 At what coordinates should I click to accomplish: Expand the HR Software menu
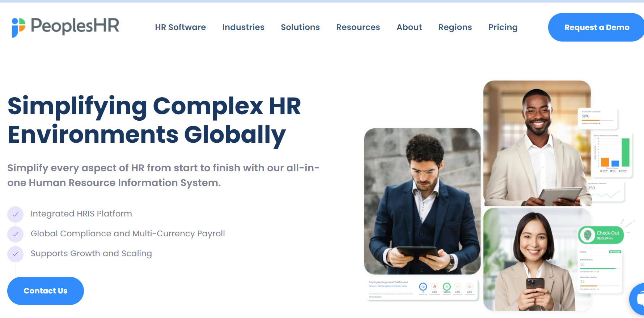click(x=180, y=27)
